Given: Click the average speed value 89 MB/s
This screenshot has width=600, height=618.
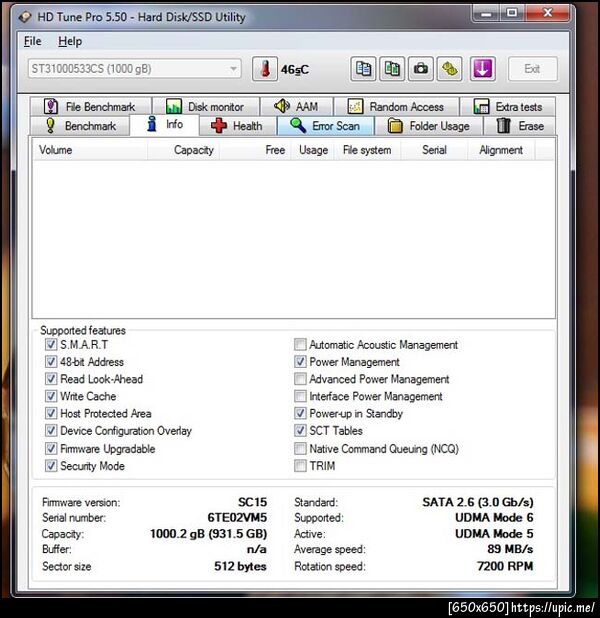Looking at the screenshot, I should tap(510, 549).
